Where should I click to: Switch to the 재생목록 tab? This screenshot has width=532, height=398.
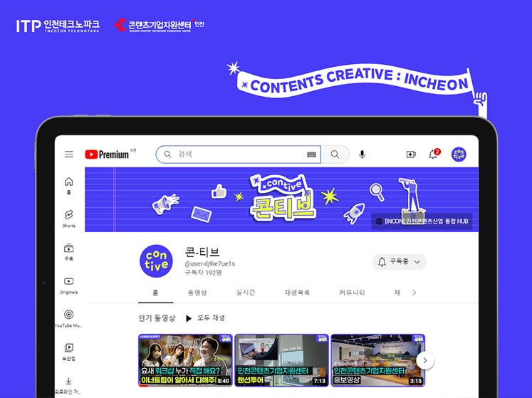tap(297, 293)
